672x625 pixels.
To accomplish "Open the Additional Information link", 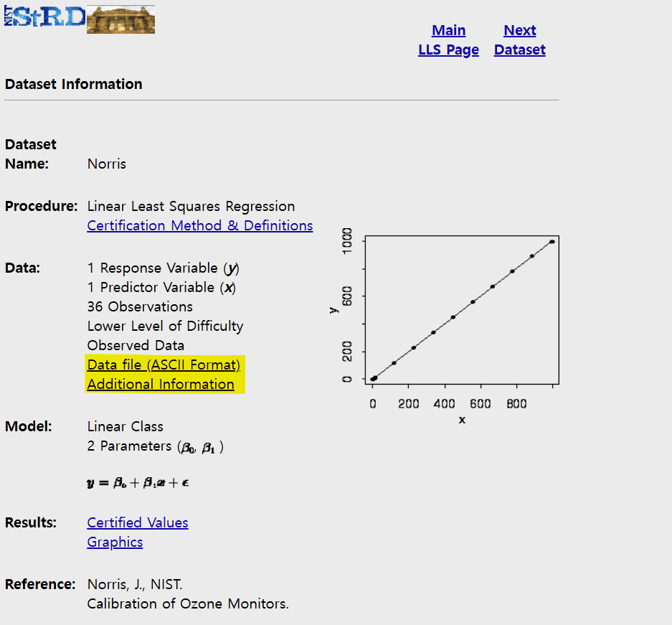I will tap(161, 384).
